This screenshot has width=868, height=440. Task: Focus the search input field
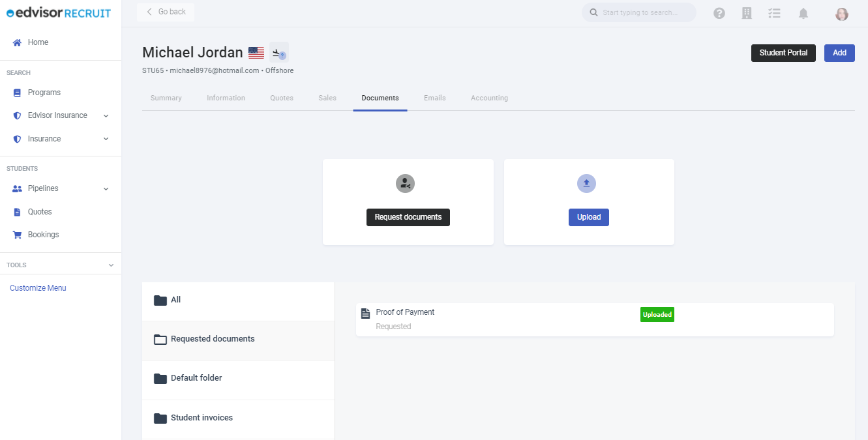pos(639,12)
